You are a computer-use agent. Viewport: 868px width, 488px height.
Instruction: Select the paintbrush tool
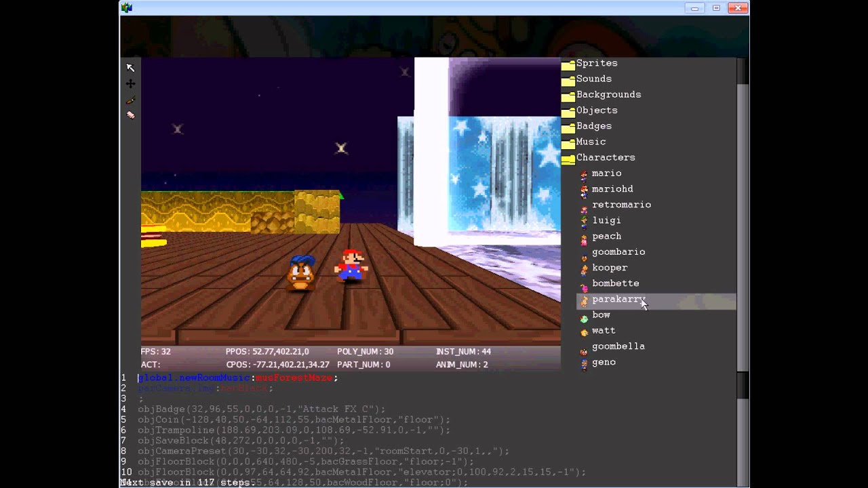(130, 100)
